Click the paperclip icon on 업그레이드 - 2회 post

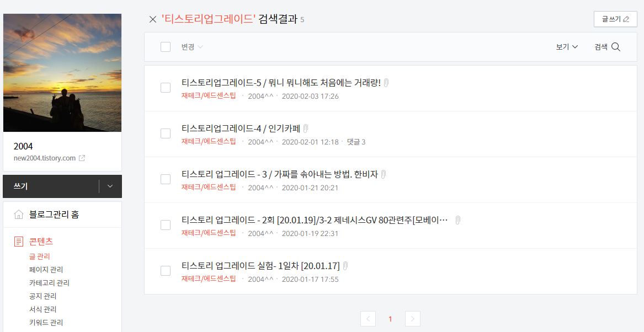[x=458, y=220]
